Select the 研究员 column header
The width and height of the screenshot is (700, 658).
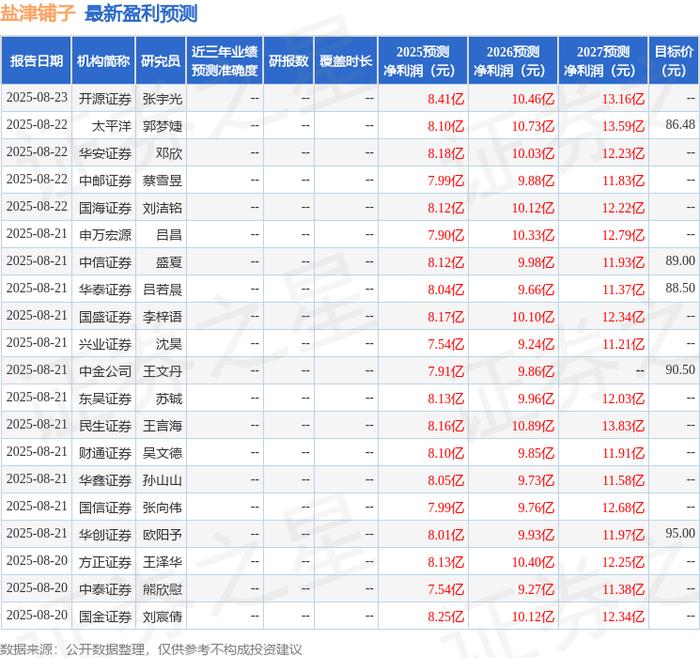[161, 61]
